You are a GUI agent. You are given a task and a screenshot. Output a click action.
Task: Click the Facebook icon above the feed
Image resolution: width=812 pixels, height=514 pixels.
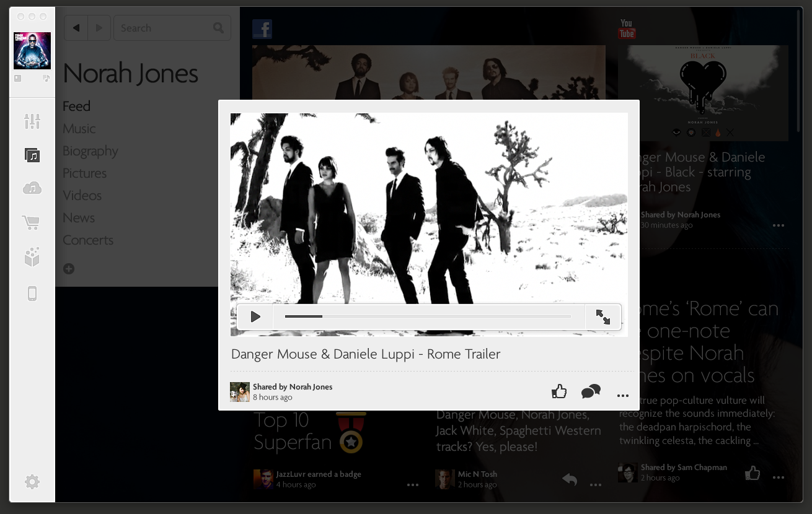pyautogui.click(x=262, y=29)
